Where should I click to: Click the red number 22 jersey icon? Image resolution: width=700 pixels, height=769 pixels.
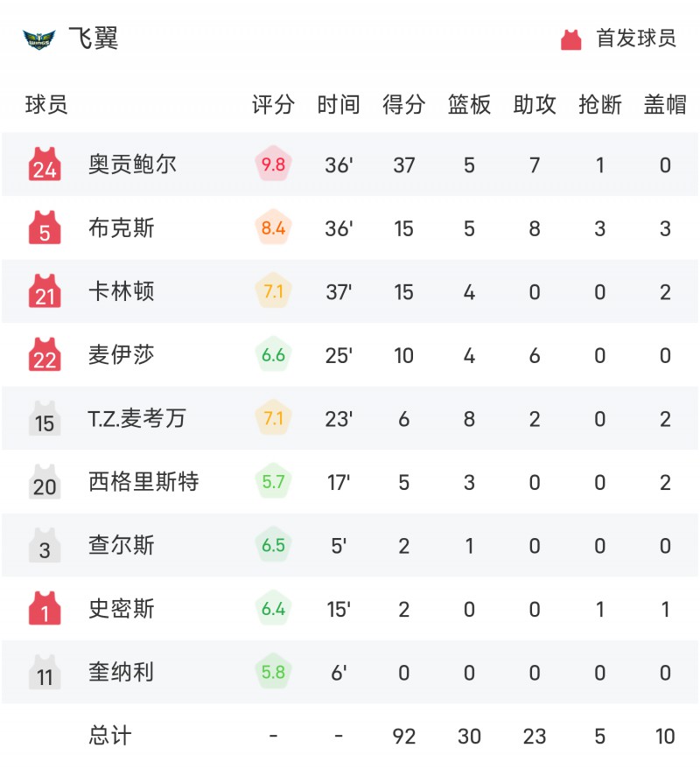tap(45, 354)
